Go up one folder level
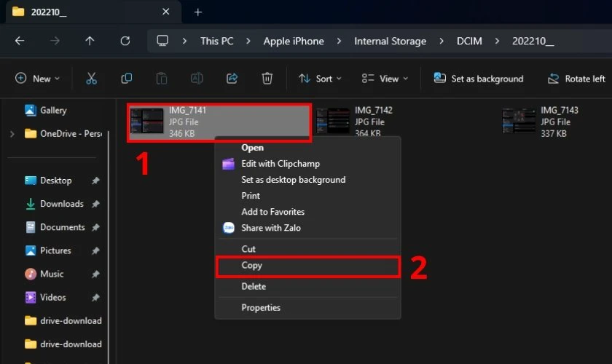 pyautogui.click(x=90, y=41)
